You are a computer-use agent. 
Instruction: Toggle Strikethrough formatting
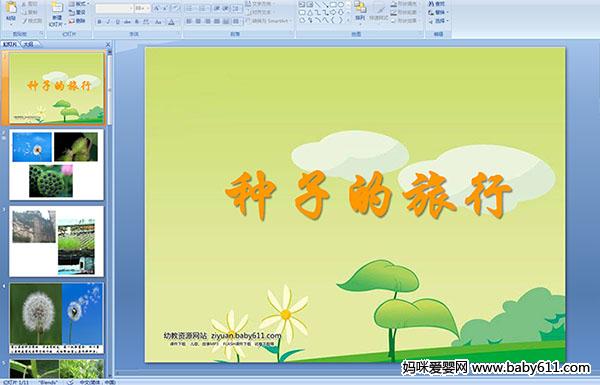click(127, 22)
